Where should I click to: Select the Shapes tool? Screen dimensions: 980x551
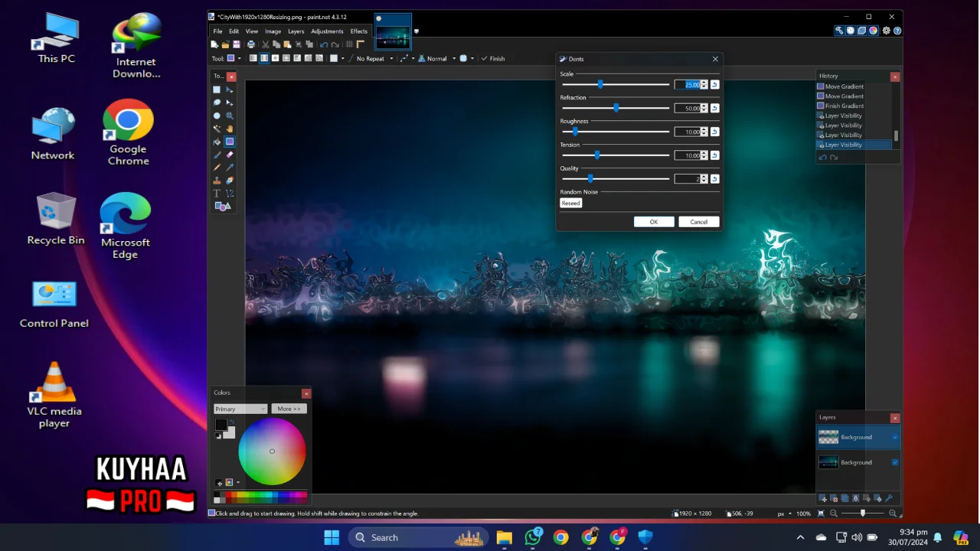point(223,206)
